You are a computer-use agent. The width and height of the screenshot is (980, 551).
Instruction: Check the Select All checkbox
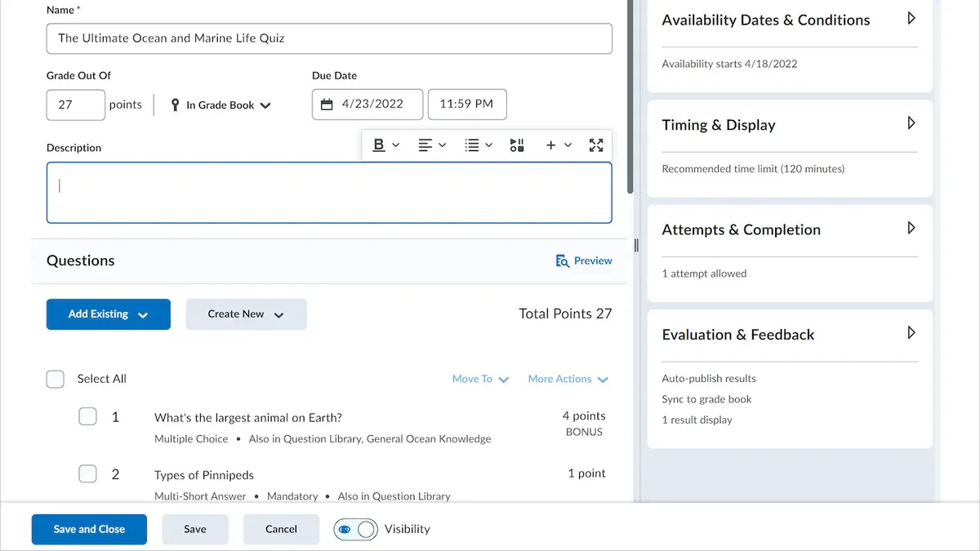pyautogui.click(x=56, y=379)
